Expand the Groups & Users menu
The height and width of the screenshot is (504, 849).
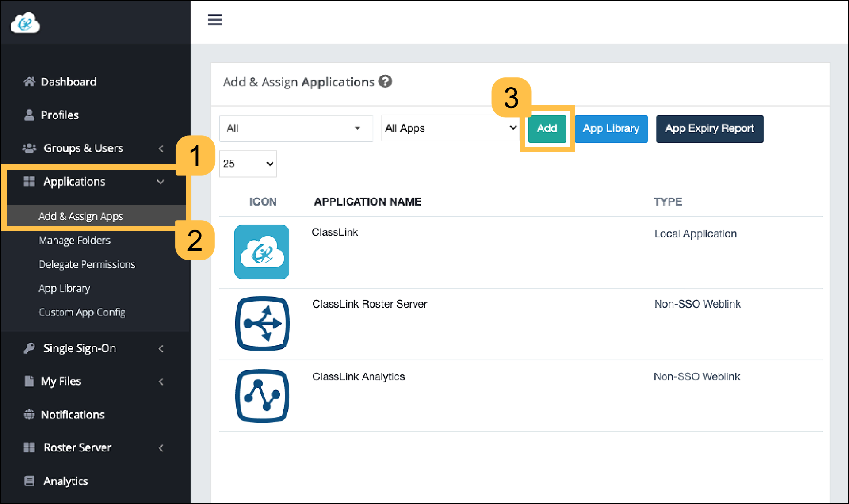click(x=161, y=149)
